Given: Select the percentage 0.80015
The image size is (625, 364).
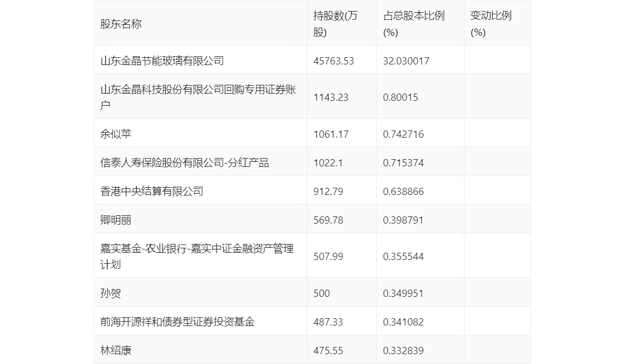Looking at the screenshot, I should click(401, 97).
